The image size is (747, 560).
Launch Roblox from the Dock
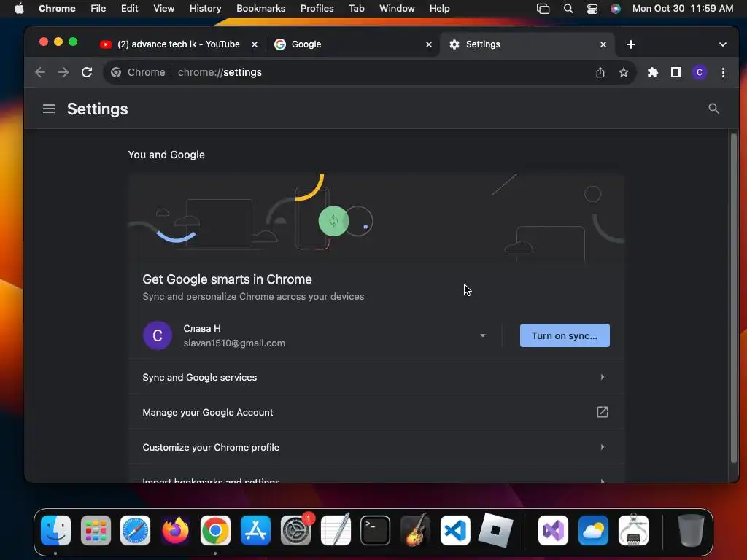[495, 530]
